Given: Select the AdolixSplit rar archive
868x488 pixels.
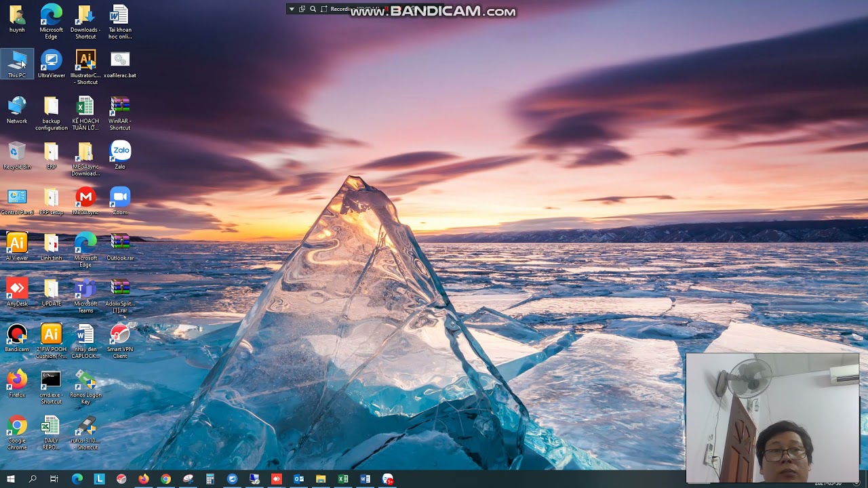Looking at the screenshot, I should (120, 296).
